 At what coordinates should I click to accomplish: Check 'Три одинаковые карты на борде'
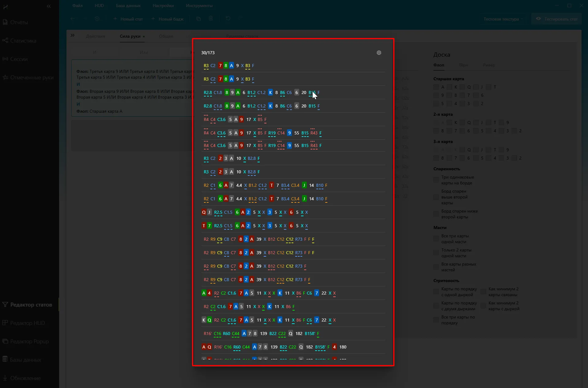tap(436, 180)
